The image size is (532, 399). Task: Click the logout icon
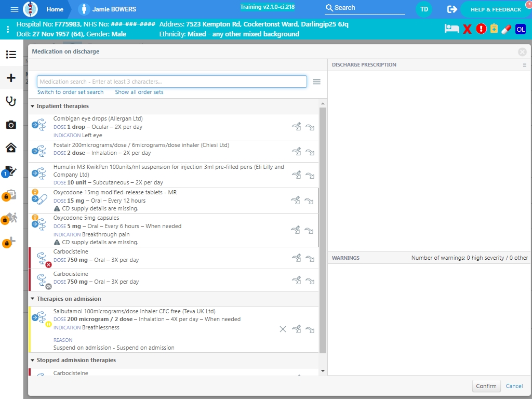(x=452, y=9)
